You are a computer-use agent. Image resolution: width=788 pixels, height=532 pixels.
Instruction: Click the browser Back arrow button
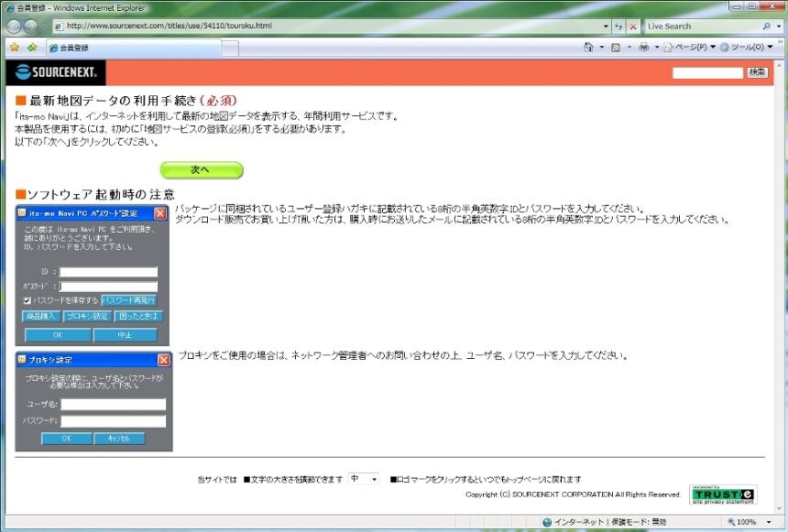tap(14, 27)
